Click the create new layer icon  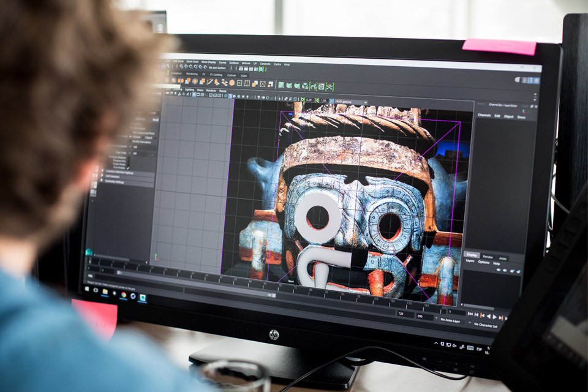[518, 270]
